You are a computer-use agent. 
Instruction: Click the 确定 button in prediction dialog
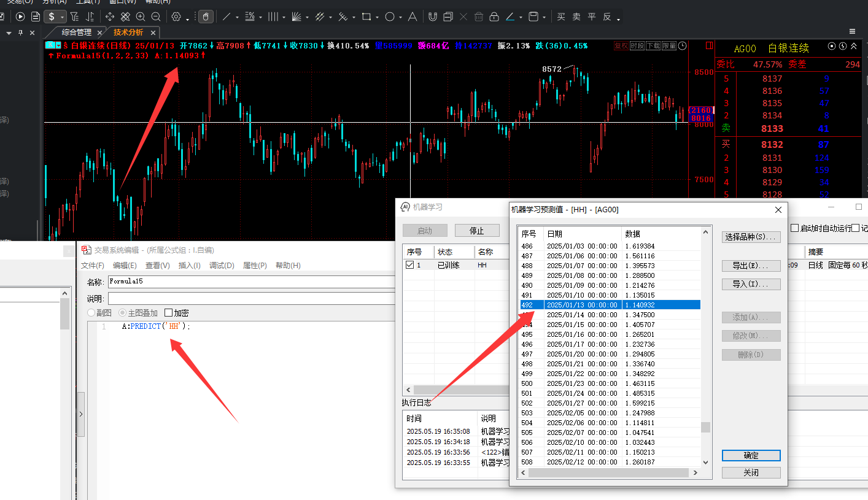coord(751,456)
